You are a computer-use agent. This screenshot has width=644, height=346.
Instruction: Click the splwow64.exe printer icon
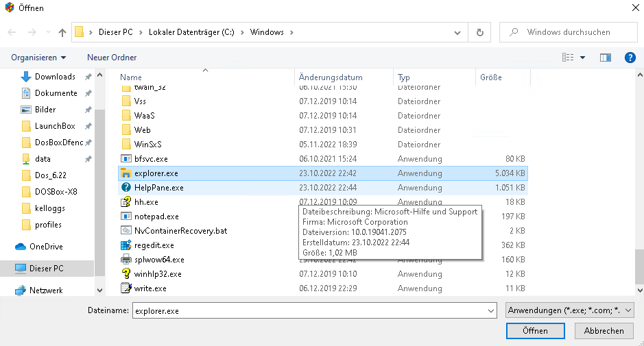126,260
